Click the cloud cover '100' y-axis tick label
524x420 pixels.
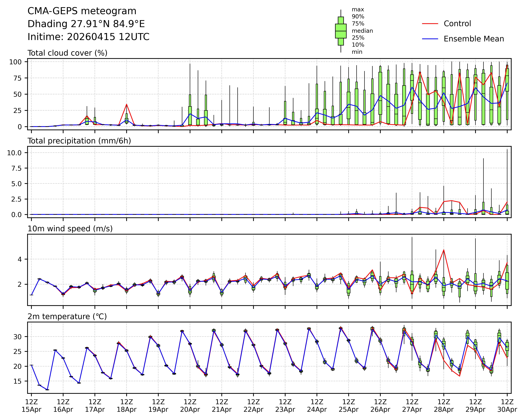click(15, 62)
